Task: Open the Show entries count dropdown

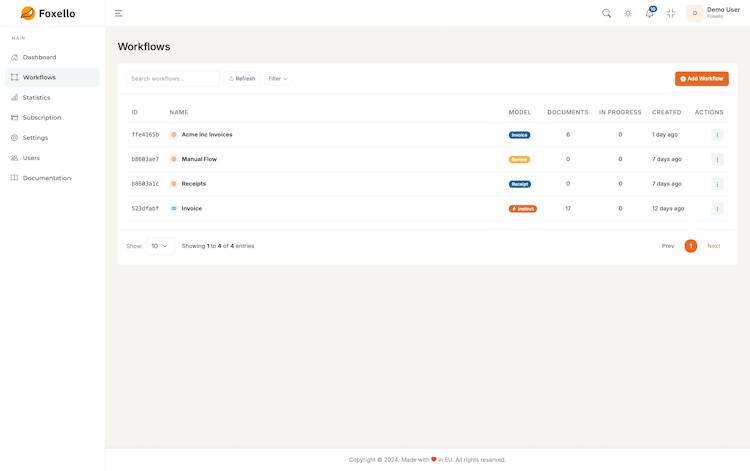Action: click(160, 246)
